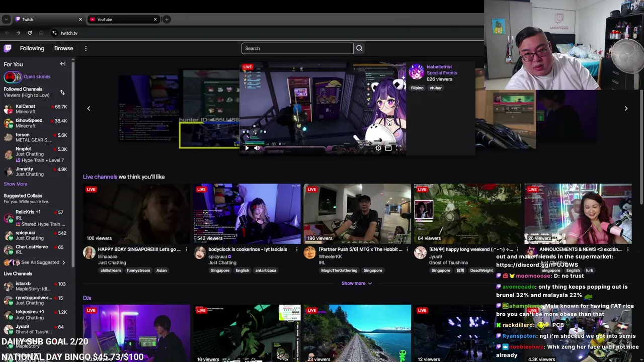This screenshot has height=362, width=644.
Task: Open the Browse page
Action: [63, 48]
